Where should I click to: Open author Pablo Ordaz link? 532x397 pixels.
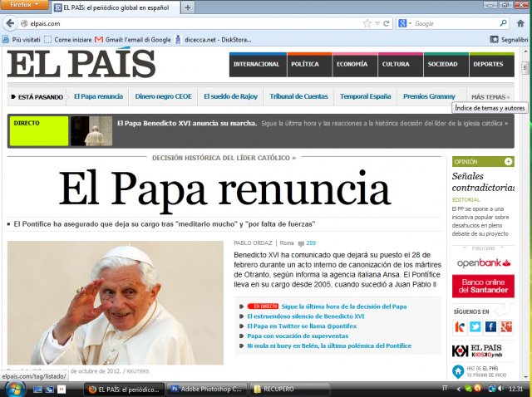(253, 243)
